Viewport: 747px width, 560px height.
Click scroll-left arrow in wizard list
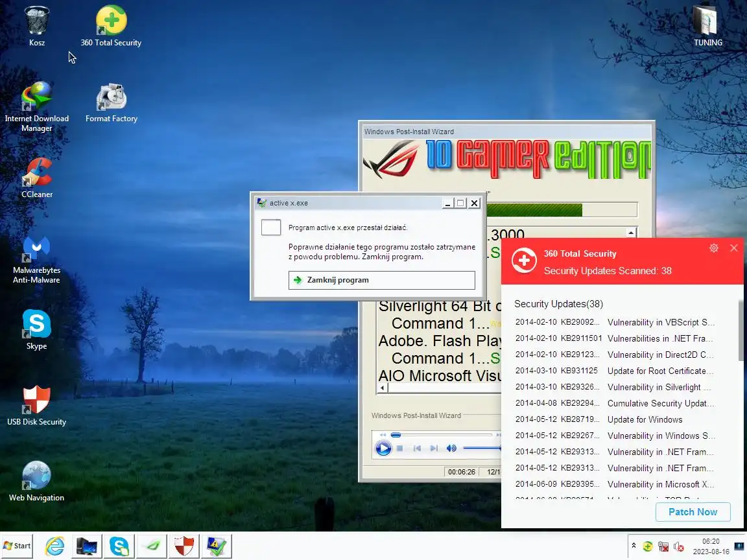point(382,388)
